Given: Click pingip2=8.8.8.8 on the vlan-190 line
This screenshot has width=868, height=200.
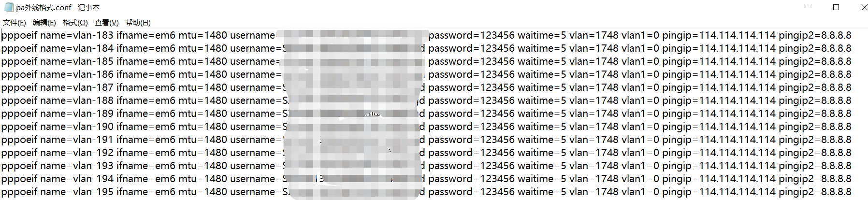Looking at the screenshot, I should [x=815, y=127].
